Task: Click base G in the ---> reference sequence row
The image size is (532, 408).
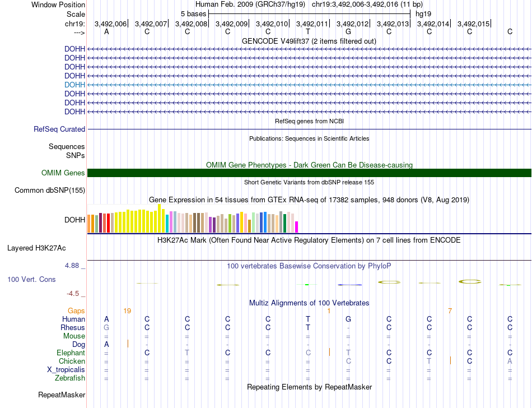Action: click(x=348, y=31)
